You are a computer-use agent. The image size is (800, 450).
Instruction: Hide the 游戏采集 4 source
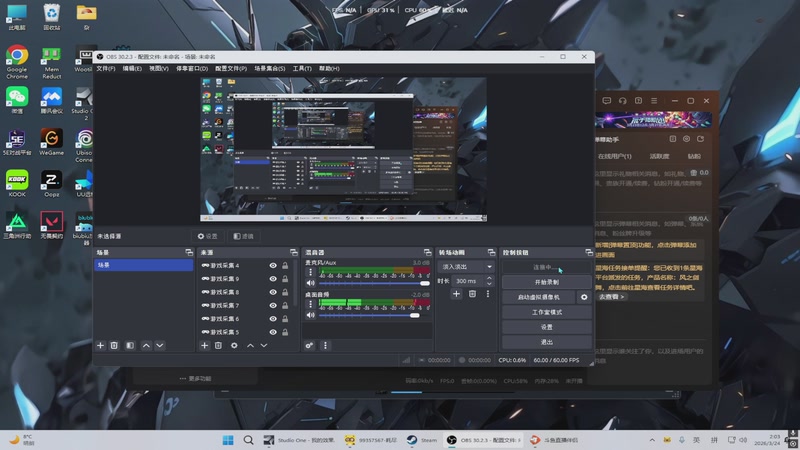tap(273, 265)
